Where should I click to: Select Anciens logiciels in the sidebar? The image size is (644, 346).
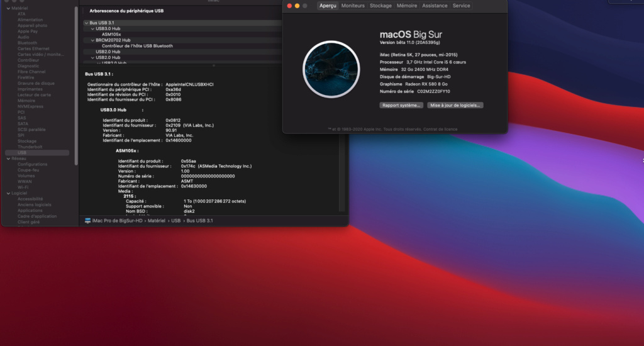(x=35, y=204)
